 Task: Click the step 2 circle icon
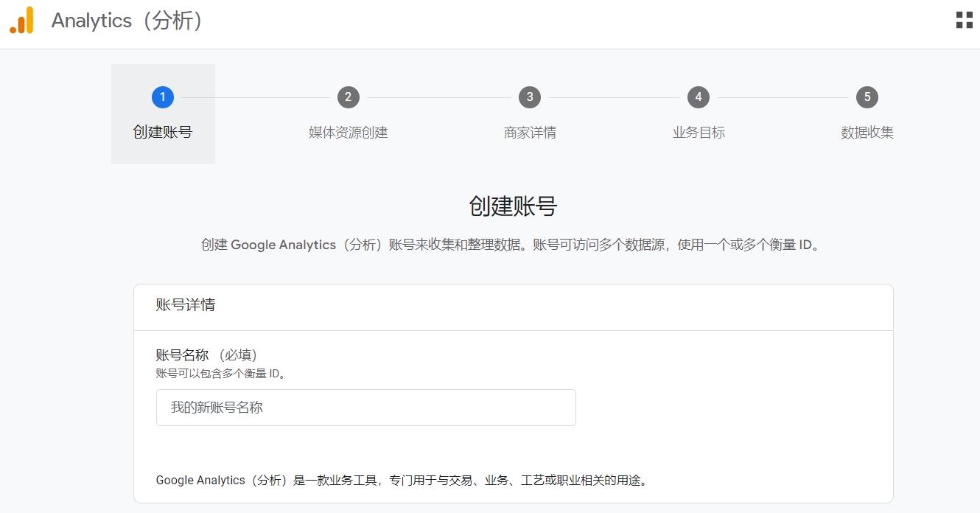[348, 97]
